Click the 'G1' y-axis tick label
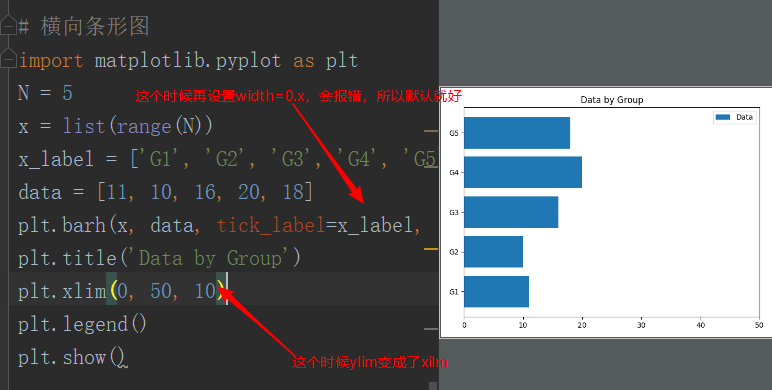772x390 pixels. (453, 292)
